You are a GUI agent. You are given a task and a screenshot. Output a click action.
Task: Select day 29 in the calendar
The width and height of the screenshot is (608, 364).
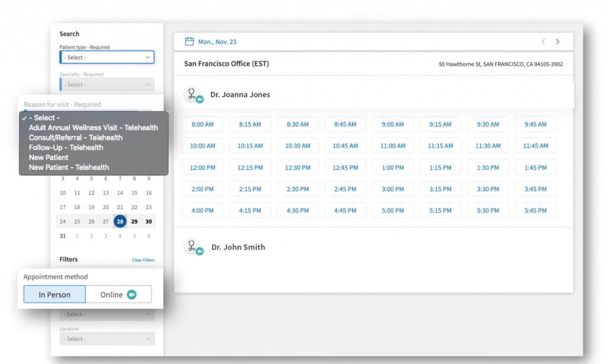pyautogui.click(x=134, y=221)
